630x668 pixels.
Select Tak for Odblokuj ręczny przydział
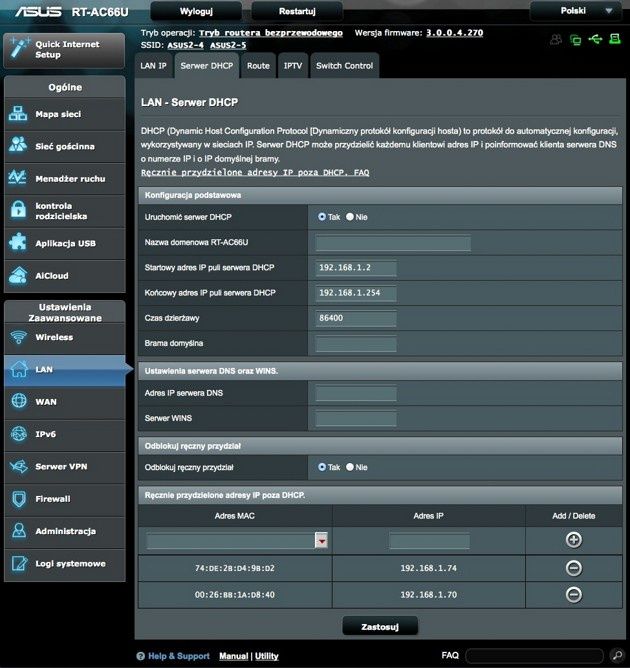click(322, 467)
